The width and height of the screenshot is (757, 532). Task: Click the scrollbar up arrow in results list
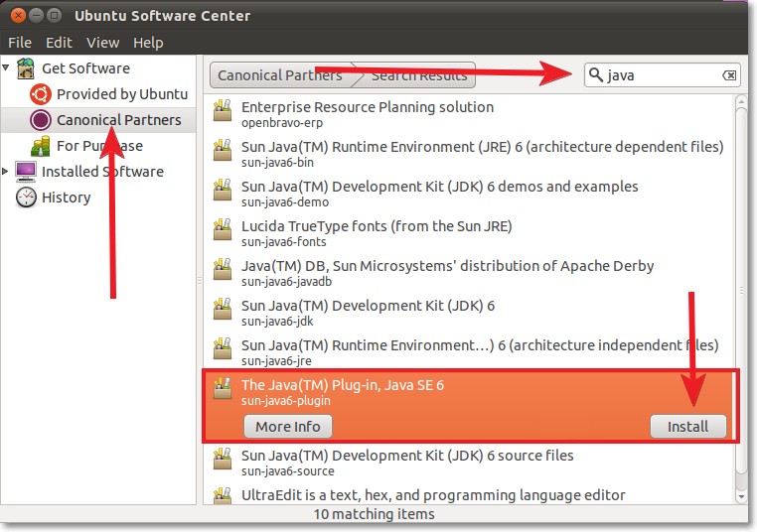click(741, 102)
